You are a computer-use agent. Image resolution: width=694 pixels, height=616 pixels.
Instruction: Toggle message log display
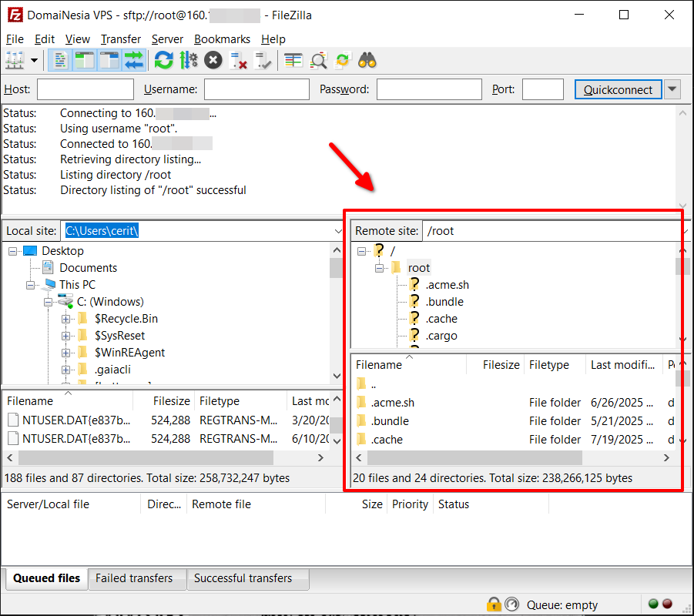point(60,60)
